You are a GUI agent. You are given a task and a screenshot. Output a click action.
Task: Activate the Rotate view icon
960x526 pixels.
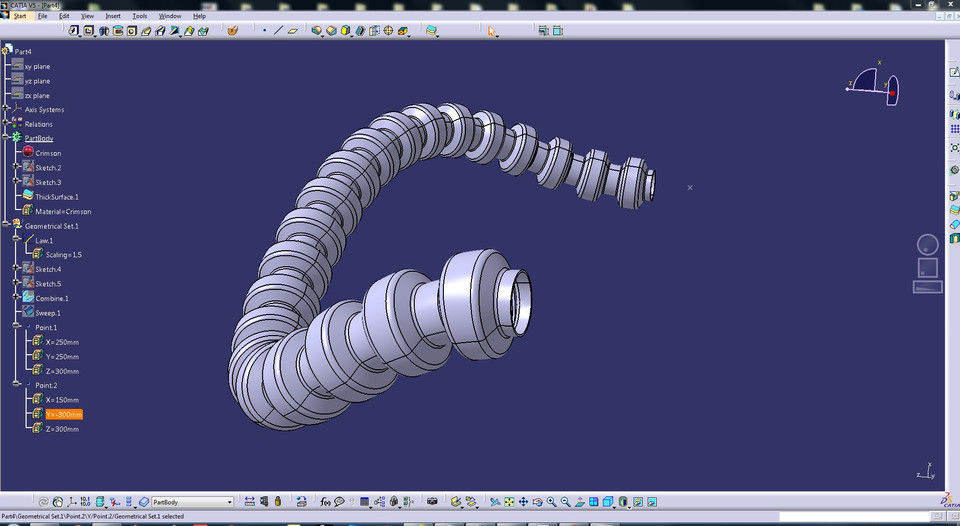(538, 502)
